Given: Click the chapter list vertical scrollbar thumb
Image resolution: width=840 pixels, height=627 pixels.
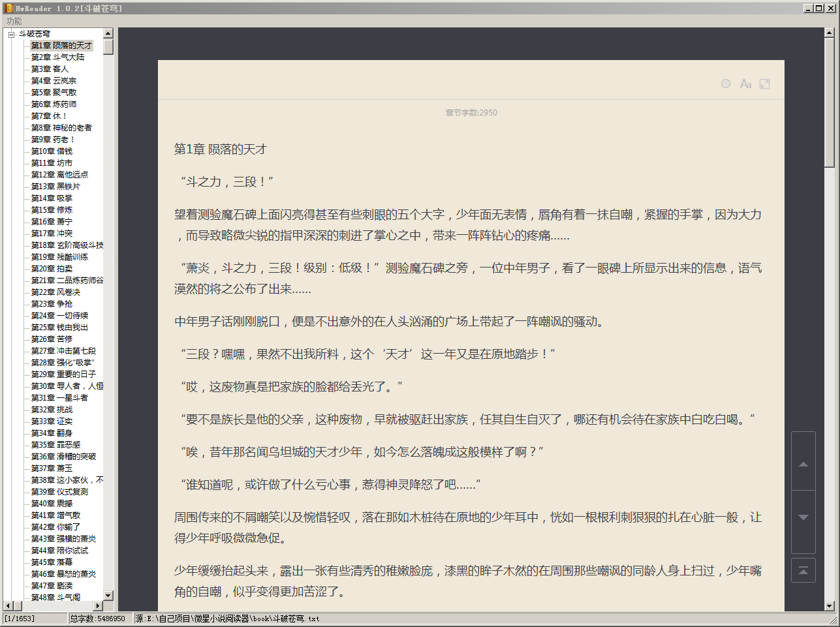Looking at the screenshot, I should tap(108, 46).
